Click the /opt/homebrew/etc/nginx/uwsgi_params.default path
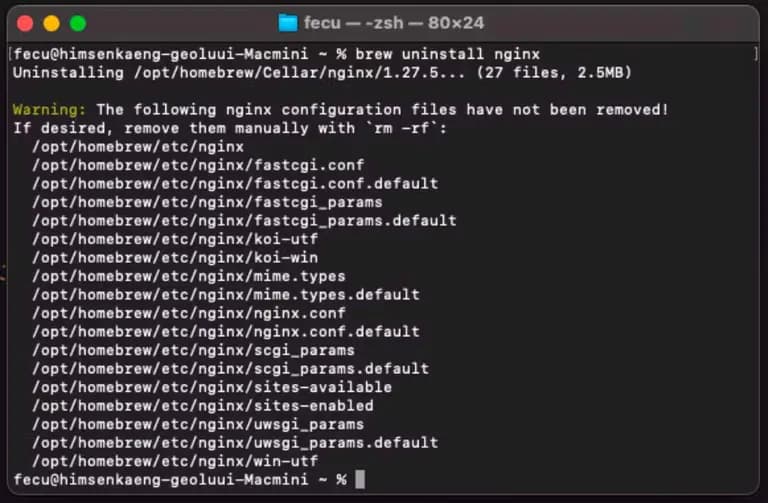768x503 pixels. click(235, 443)
